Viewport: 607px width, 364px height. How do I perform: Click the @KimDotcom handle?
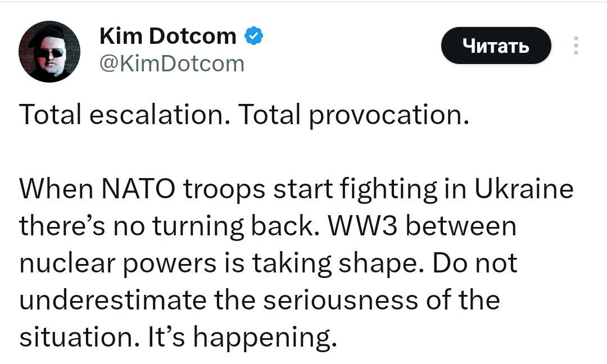click(x=172, y=64)
